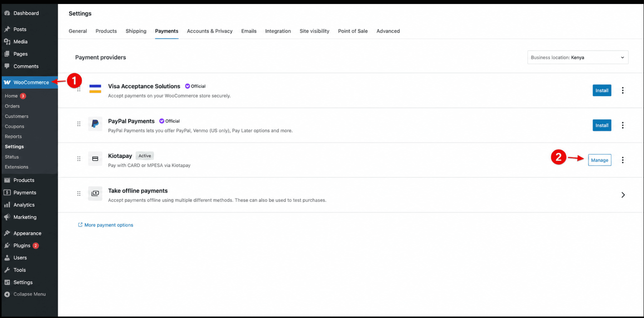Open Coupons in WooCommerce submenu

click(x=15, y=126)
